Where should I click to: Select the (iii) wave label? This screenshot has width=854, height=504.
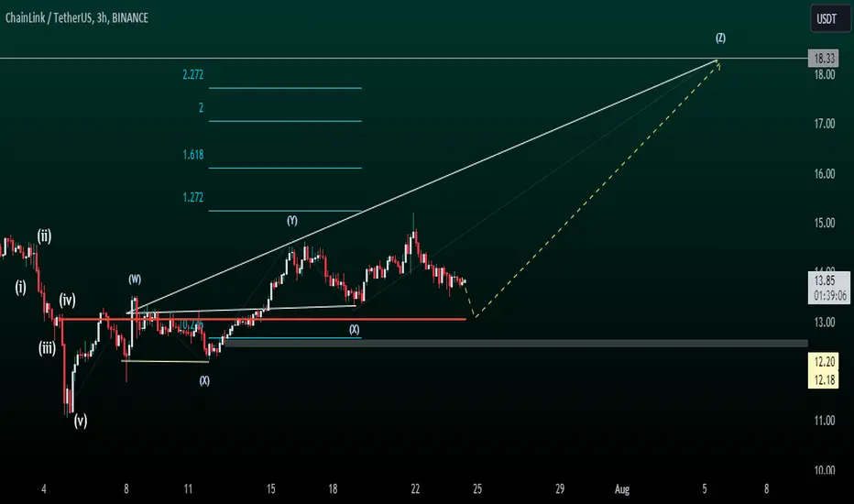47,347
